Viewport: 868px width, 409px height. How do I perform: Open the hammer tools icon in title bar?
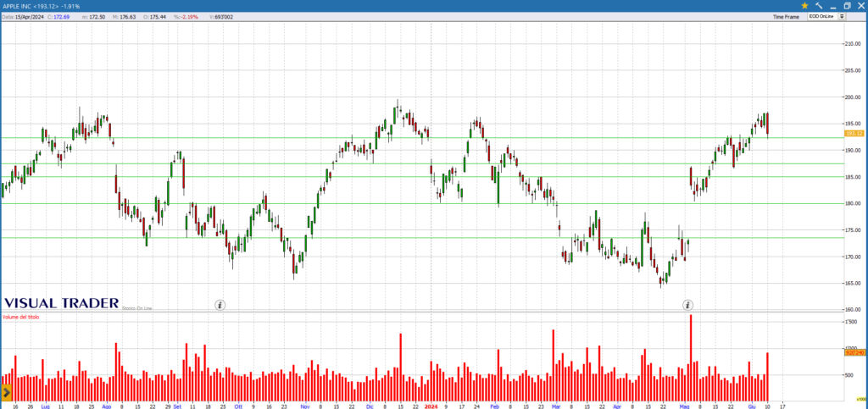tap(820, 6)
